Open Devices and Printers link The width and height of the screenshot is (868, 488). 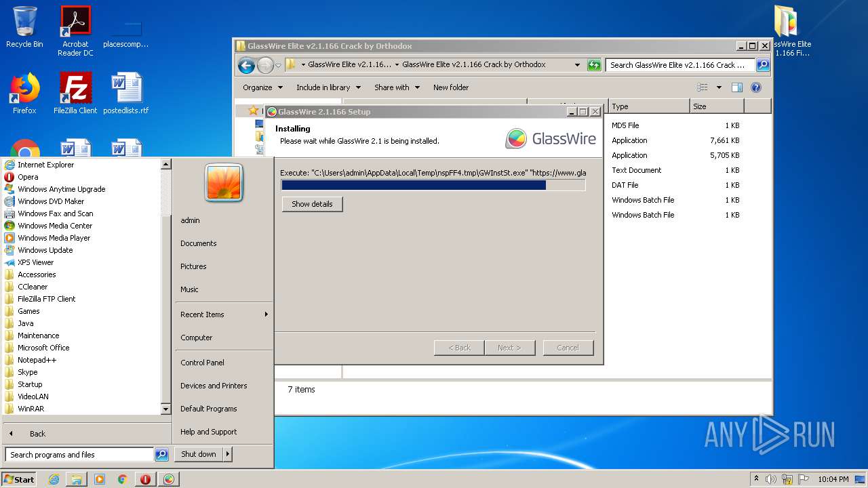(x=214, y=386)
